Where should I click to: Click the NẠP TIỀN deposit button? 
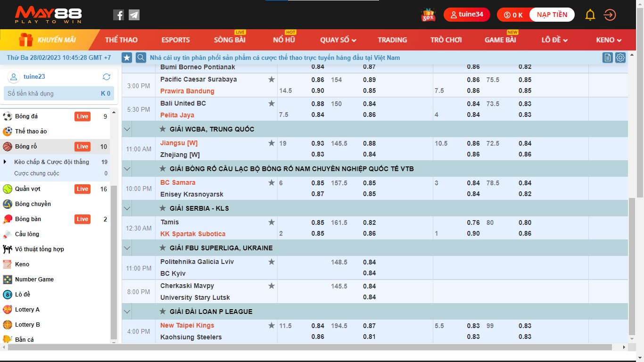(x=552, y=15)
